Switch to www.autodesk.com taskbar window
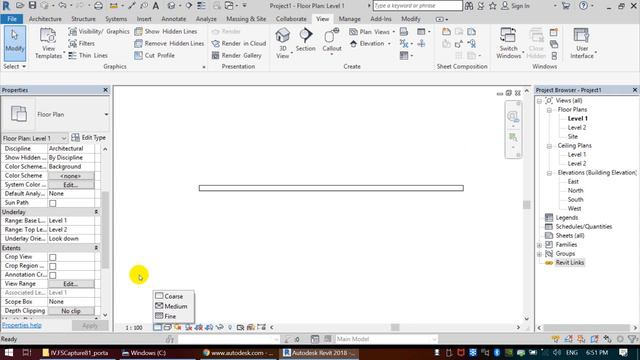 (x=238, y=353)
